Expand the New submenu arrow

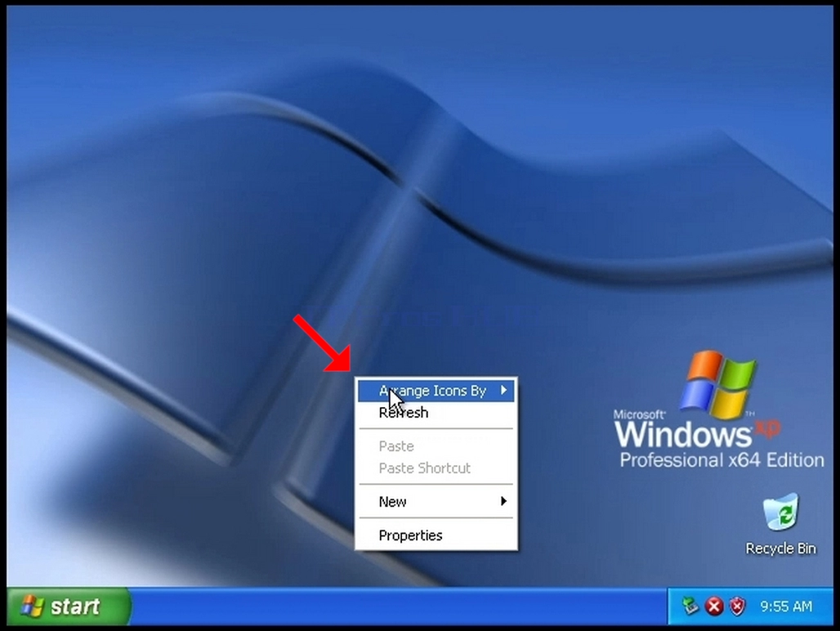tap(503, 501)
